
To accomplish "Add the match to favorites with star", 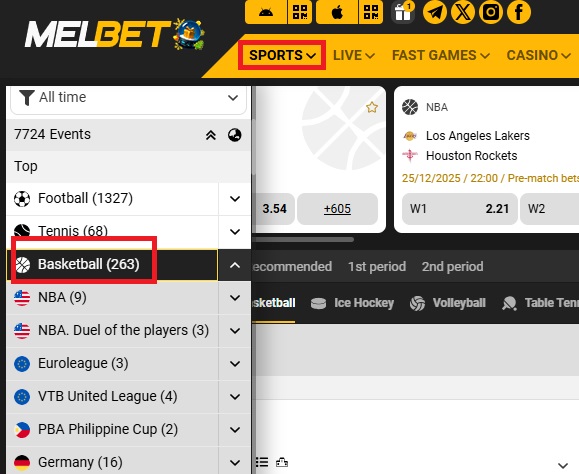I will click(372, 107).
